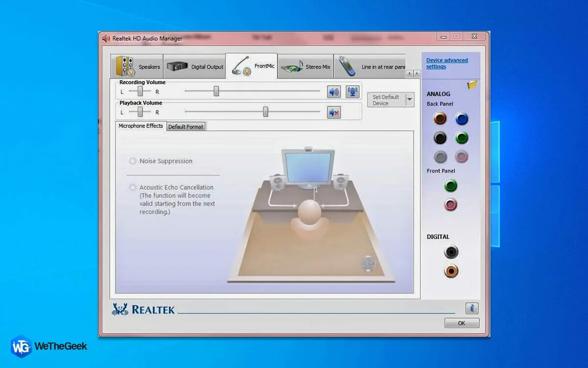Open the Digital Output tab
Image resolution: width=588 pixels, height=368 pixels.
[195, 66]
